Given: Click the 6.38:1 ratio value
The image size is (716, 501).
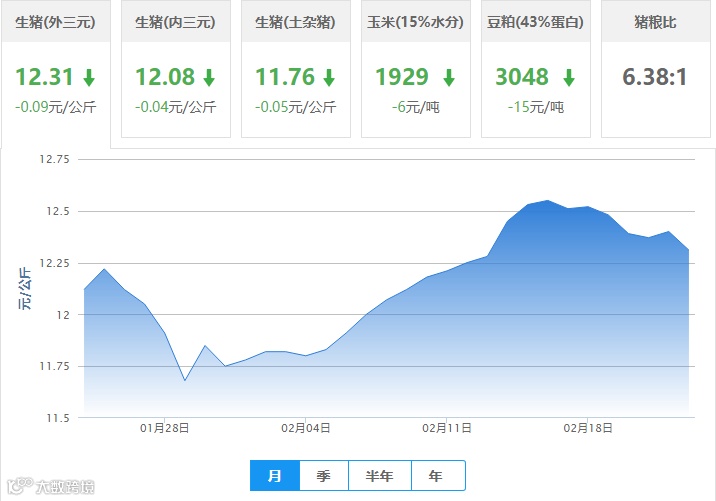Looking at the screenshot, I should click(655, 77).
